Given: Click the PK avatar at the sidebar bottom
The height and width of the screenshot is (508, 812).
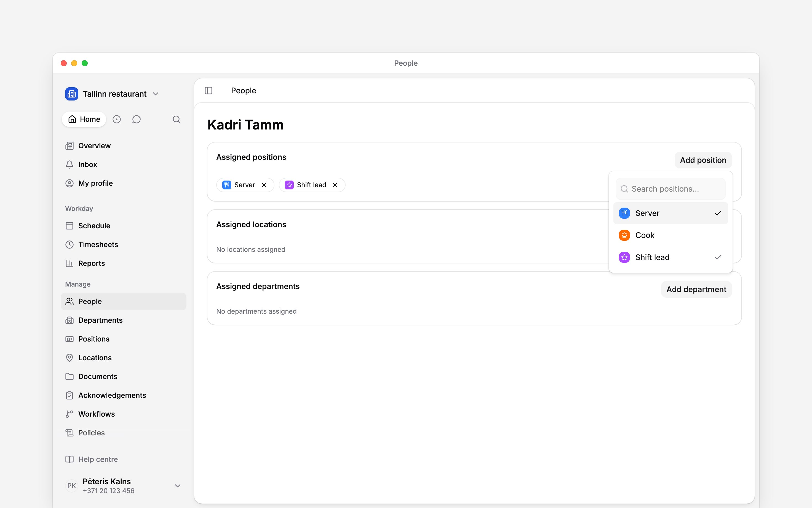Looking at the screenshot, I should 71,486.
